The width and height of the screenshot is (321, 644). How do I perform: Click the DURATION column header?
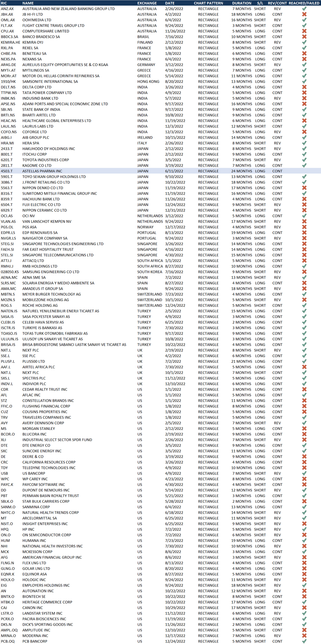pyautogui.click(x=241, y=3)
